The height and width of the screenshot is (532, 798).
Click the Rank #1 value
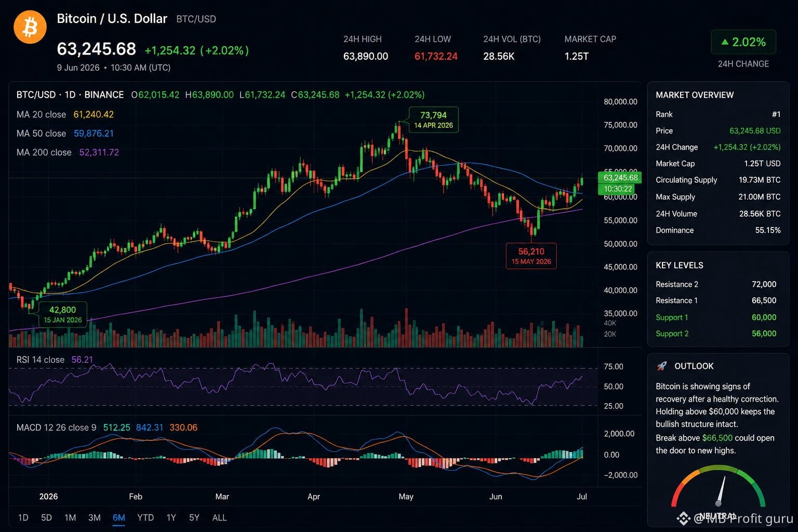[776, 114]
